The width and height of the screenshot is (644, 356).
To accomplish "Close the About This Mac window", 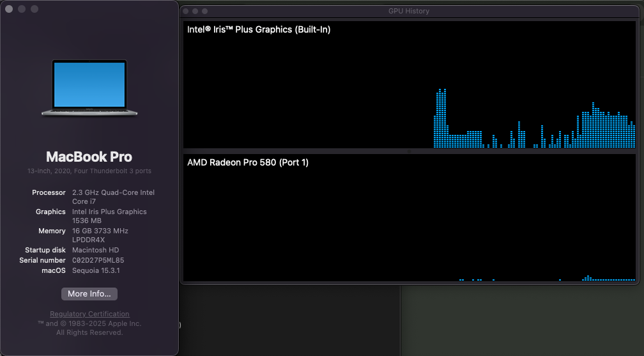I will (9, 9).
